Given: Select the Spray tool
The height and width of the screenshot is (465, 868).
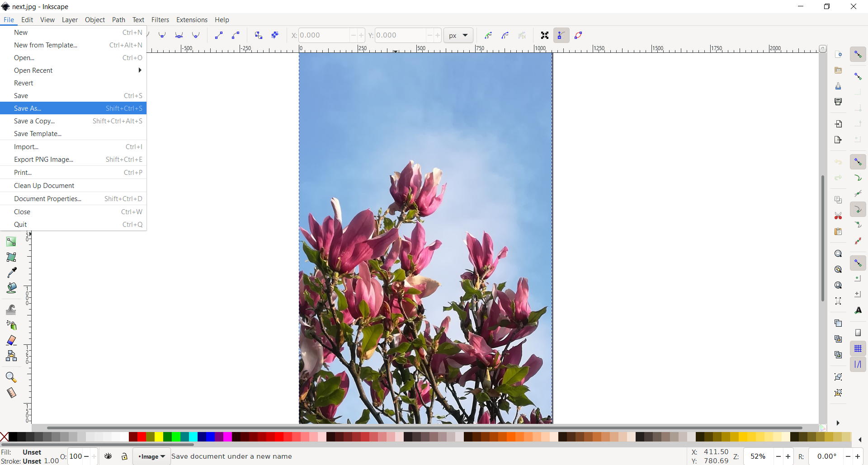Looking at the screenshot, I should click(11, 325).
